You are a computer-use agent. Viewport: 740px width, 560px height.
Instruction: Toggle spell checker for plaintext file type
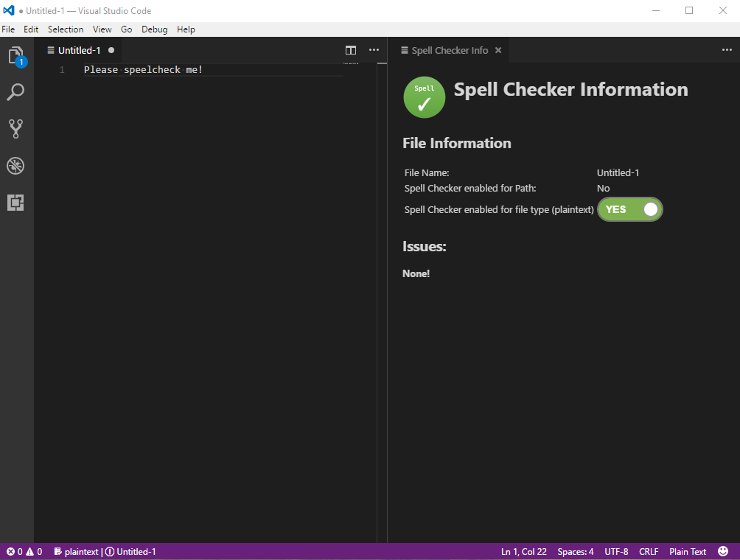[630, 209]
